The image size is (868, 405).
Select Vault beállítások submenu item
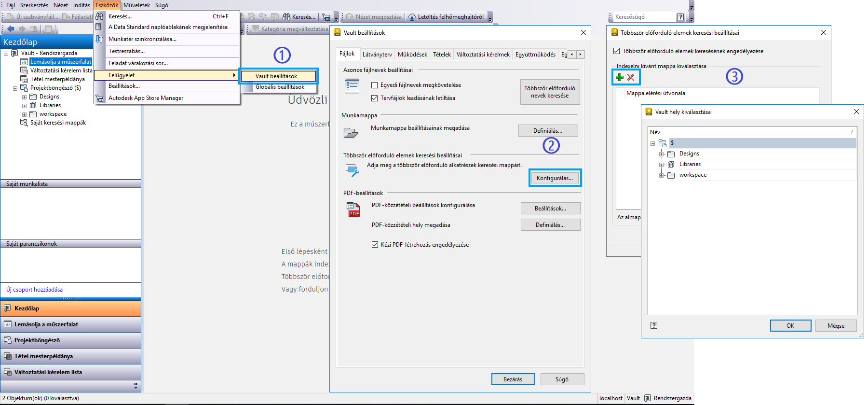click(x=279, y=76)
